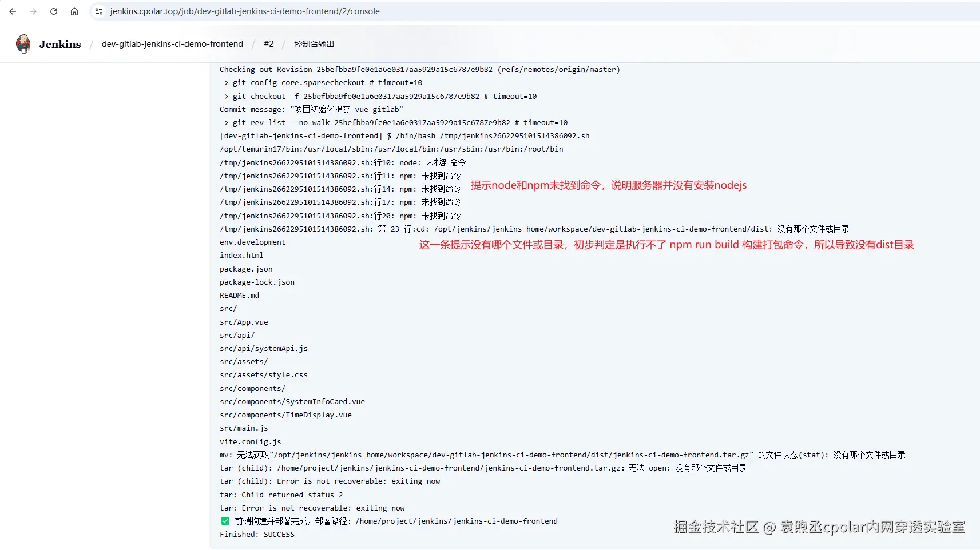
Task: Click the 'Finished: SUCCESS' status line
Action: coord(257,535)
